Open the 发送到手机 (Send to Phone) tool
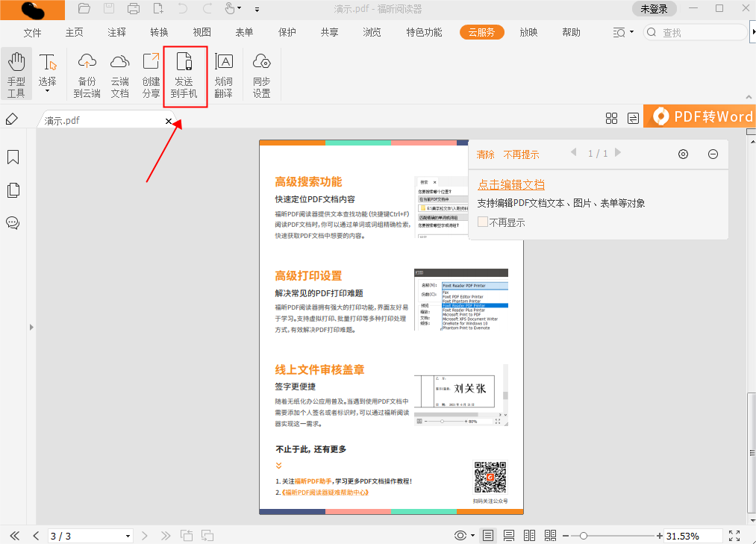This screenshot has width=756, height=544. pyautogui.click(x=185, y=74)
